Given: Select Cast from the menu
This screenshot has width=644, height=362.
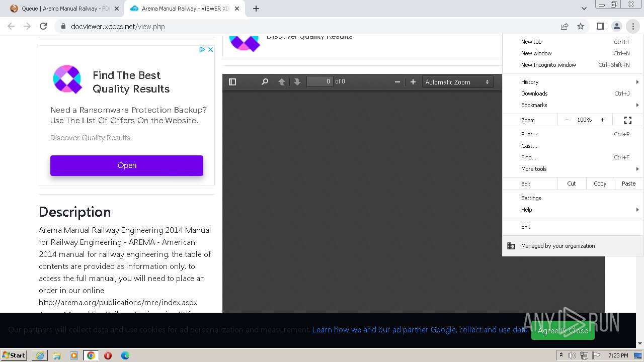Looking at the screenshot, I should pyautogui.click(x=573, y=146).
